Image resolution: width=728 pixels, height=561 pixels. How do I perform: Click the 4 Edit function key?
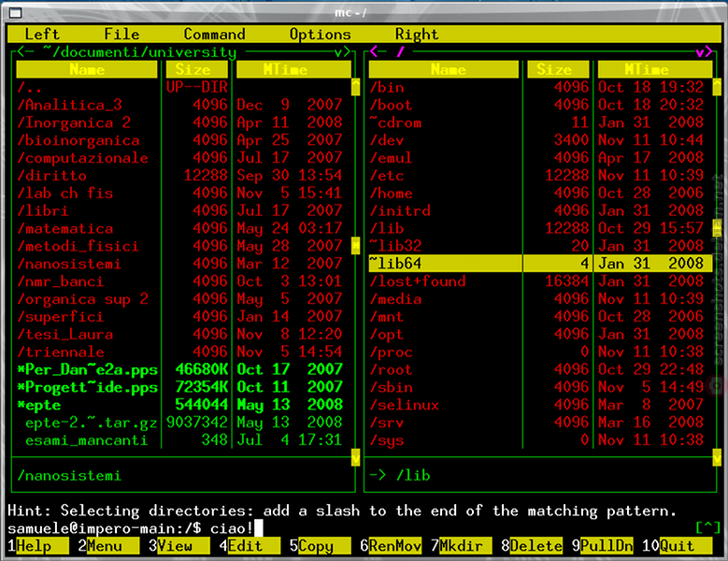250,546
